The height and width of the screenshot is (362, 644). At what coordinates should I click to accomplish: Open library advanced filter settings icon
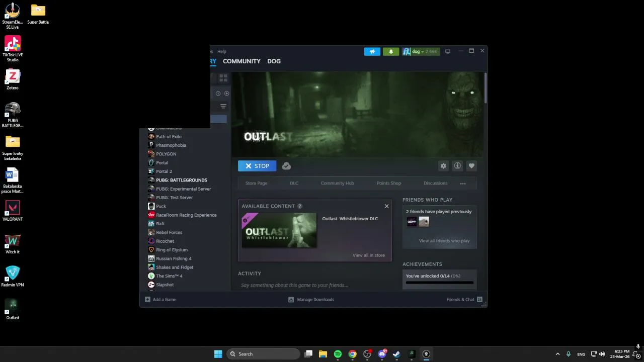click(223, 106)
